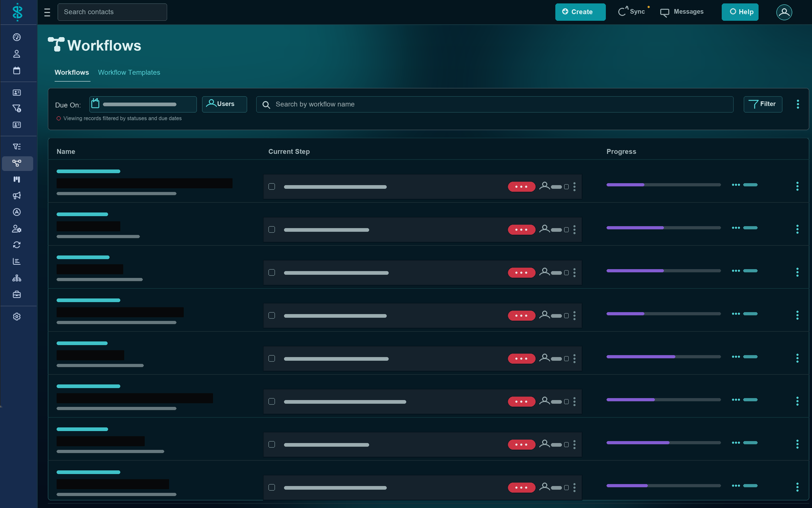Open the briefcase icon in sidebar
Viewport: 812px width, 508px height.
(17, 295)
